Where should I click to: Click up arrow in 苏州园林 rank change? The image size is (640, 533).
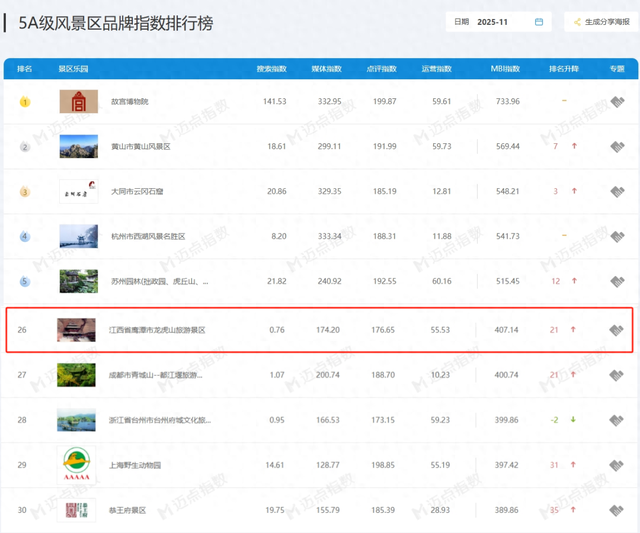tap(574, 281)
